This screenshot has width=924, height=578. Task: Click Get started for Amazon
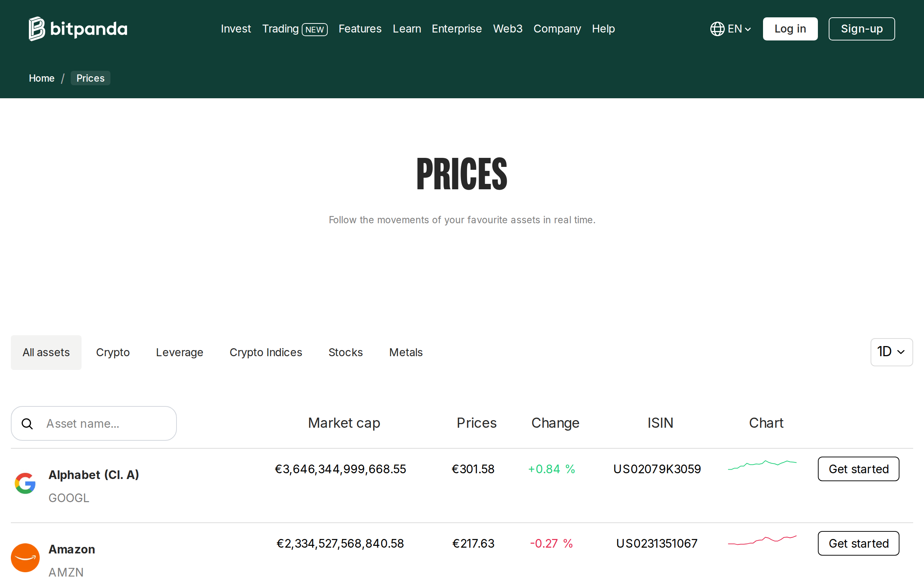858,543
